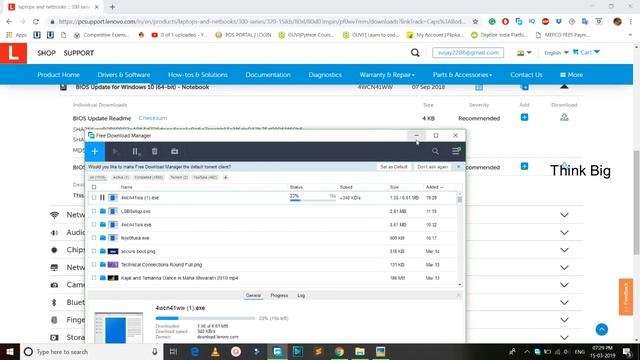Open the Warranty & Repair menu
The height and width of the screenshot is (360, 640).
387,75
